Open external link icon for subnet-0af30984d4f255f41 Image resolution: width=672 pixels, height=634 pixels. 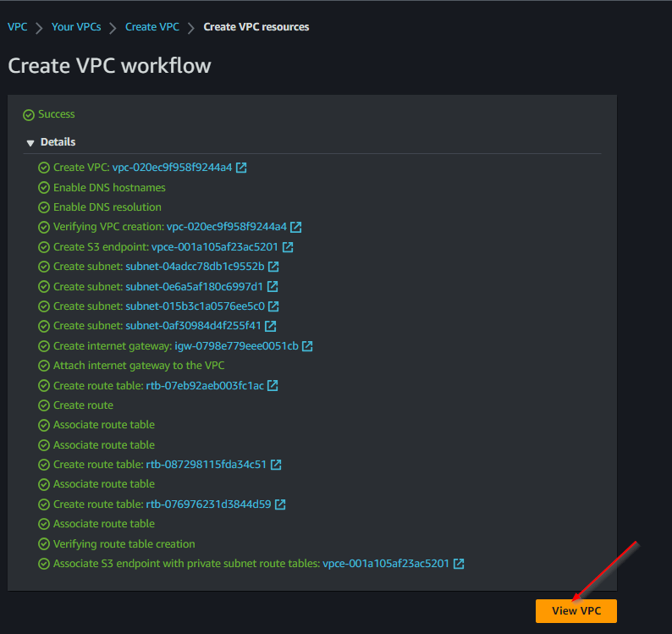pyautogui.click(x=271, y=326)
